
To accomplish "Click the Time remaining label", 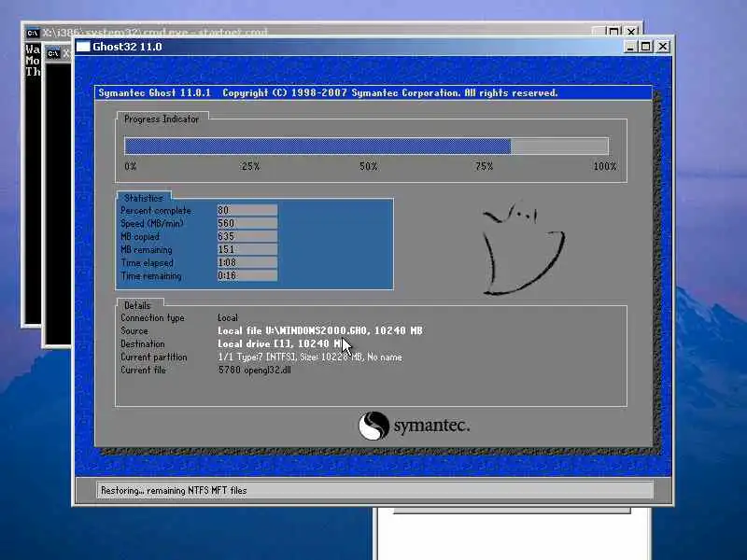I will (151, 275).
